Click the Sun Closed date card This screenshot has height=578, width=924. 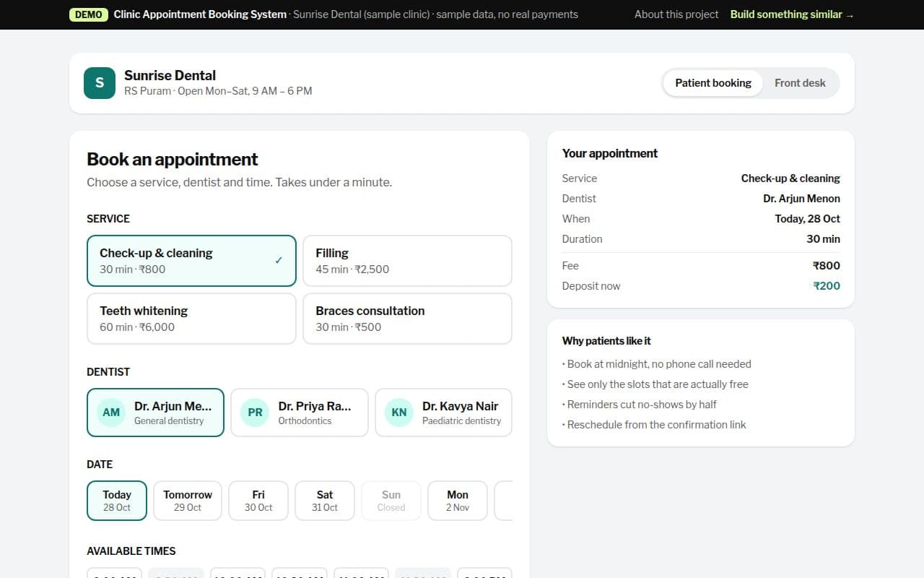point(391,501)
